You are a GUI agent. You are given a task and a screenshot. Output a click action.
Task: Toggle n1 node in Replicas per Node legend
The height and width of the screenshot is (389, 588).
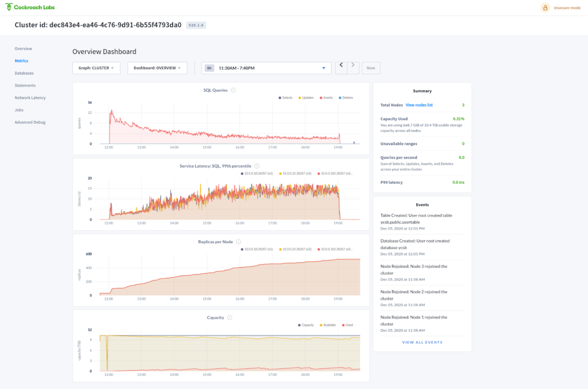pyautogui.click(x=257, y=249)
